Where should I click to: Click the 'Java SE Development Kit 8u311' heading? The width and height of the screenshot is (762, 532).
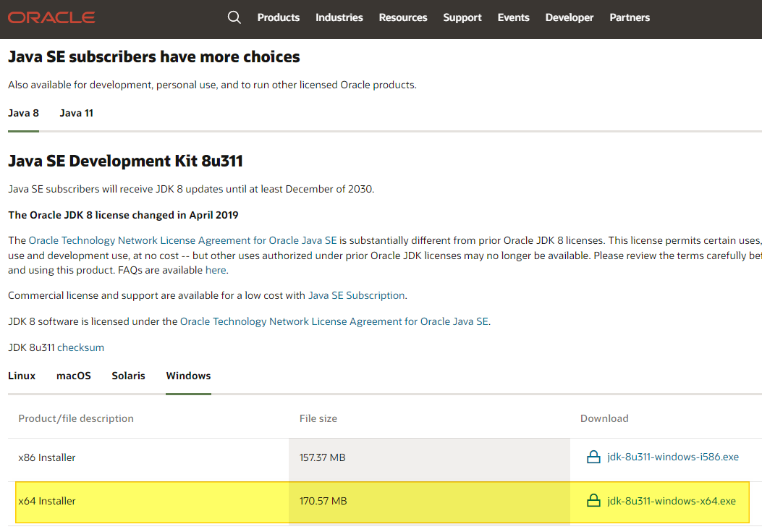point(125,161)
